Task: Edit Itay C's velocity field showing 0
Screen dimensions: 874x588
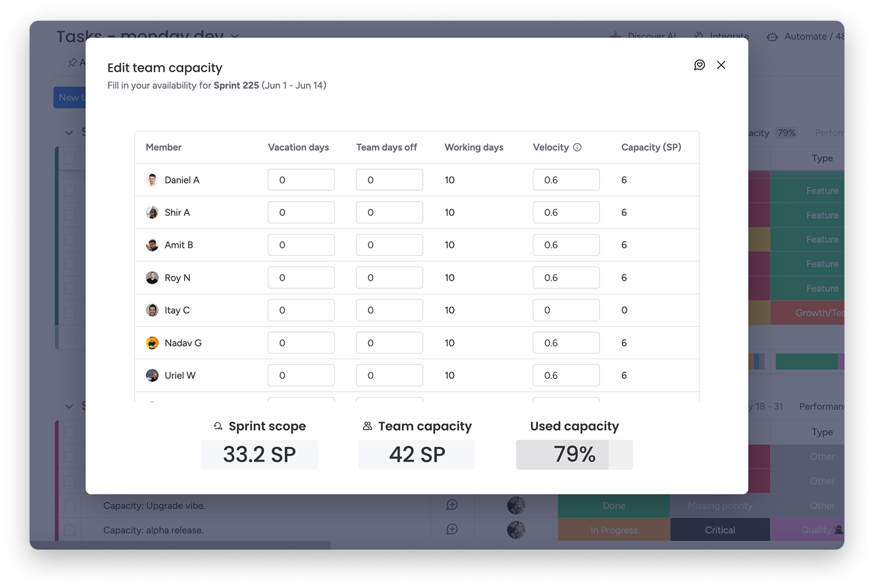Action: coord(566,310)
